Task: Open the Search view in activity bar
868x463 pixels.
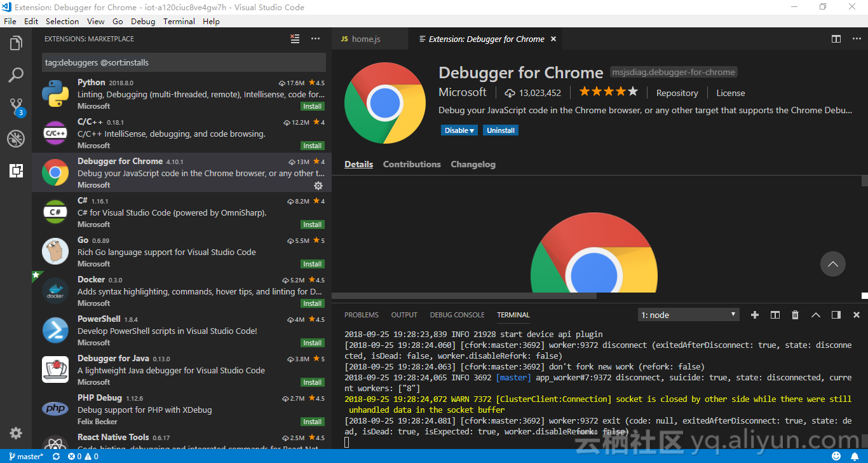Action: pos(16,75)
